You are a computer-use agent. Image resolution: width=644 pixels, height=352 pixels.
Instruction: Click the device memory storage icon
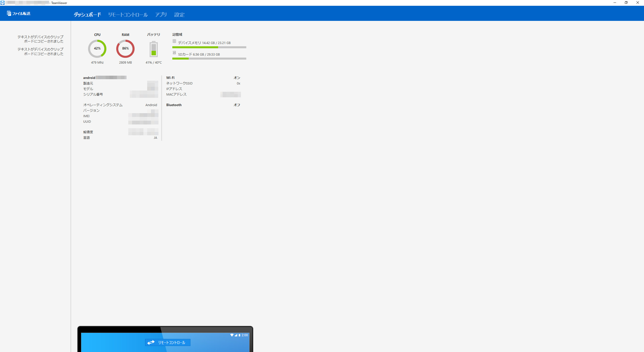pyautogui.click(x=174, y=41)
